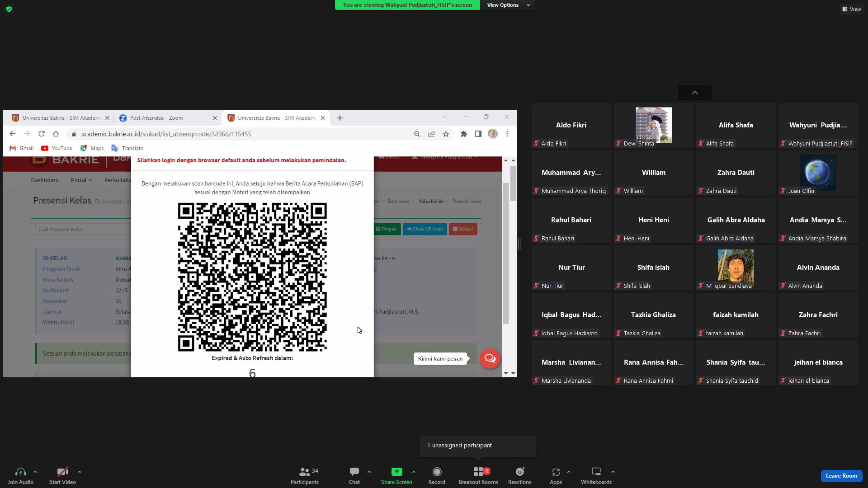The image size is (868, 488).
Task: Open a new browser tab
Action: (x=340, y=118)
